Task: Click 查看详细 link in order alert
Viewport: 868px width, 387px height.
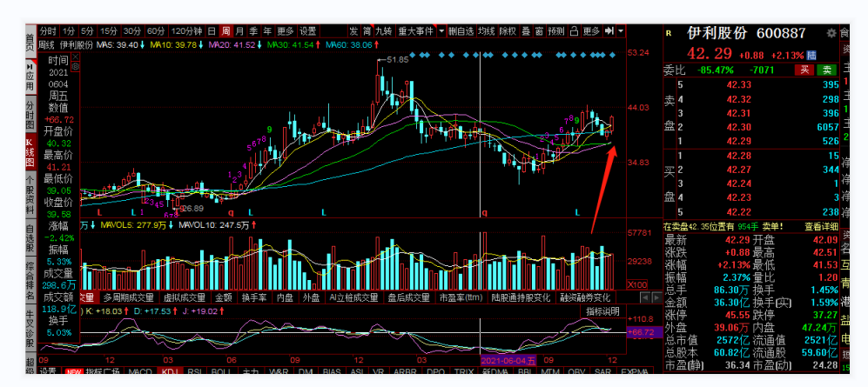Action: 820,227
